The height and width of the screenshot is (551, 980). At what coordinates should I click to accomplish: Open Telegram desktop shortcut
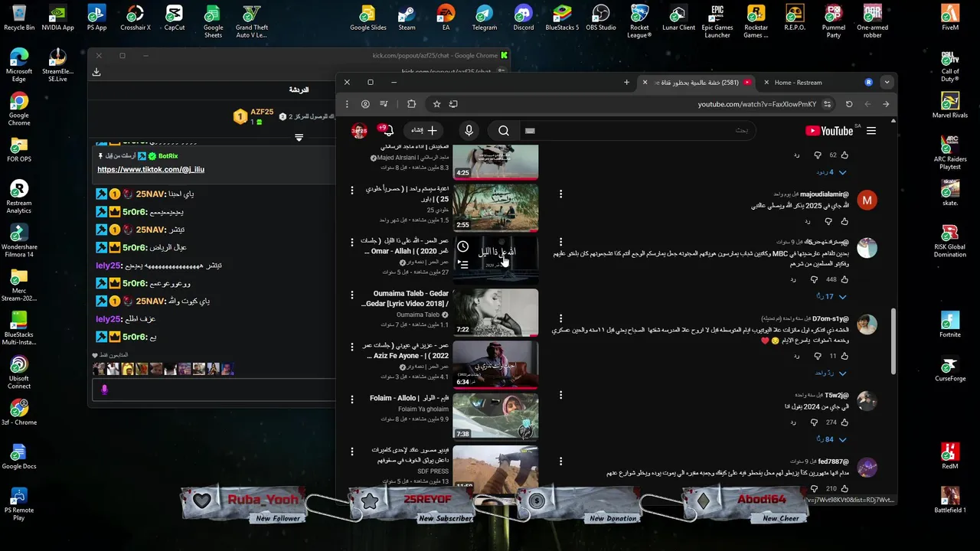pyautogui.click(x=484, y=18)
